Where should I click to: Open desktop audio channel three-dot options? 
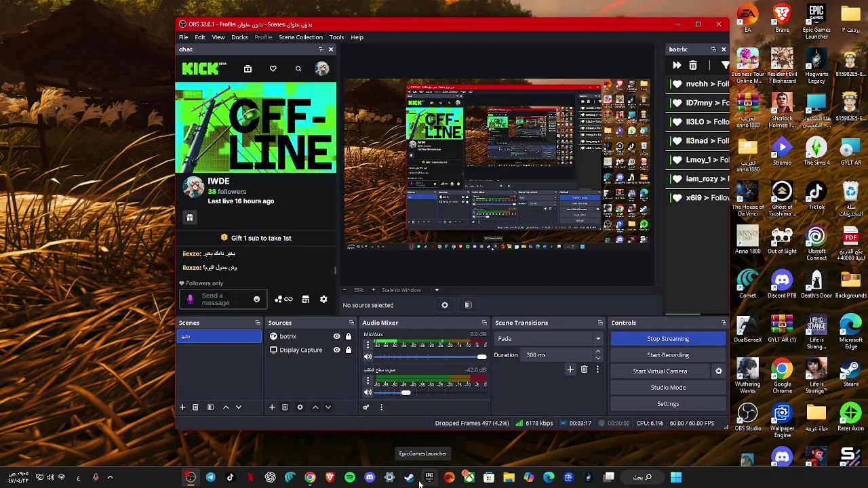tap(368, 380)
